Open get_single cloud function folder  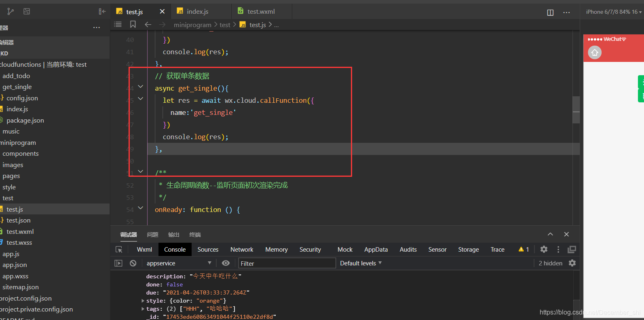[17, 87]
